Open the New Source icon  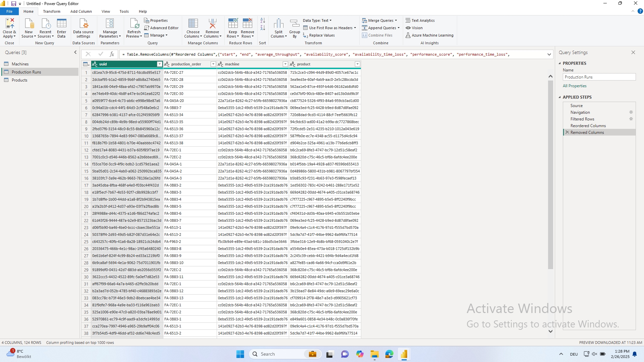click(29, 24)
